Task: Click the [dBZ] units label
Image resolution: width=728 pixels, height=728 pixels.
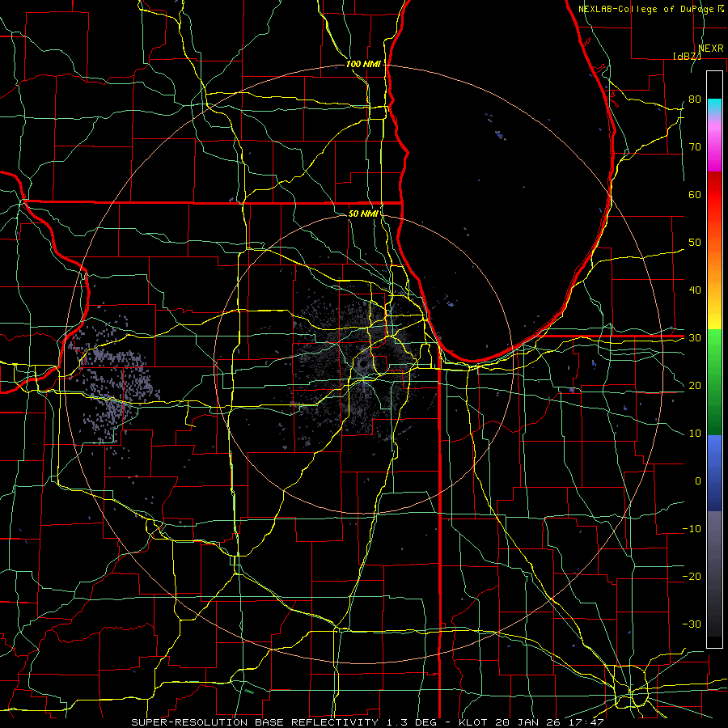Action: point(687,56)
